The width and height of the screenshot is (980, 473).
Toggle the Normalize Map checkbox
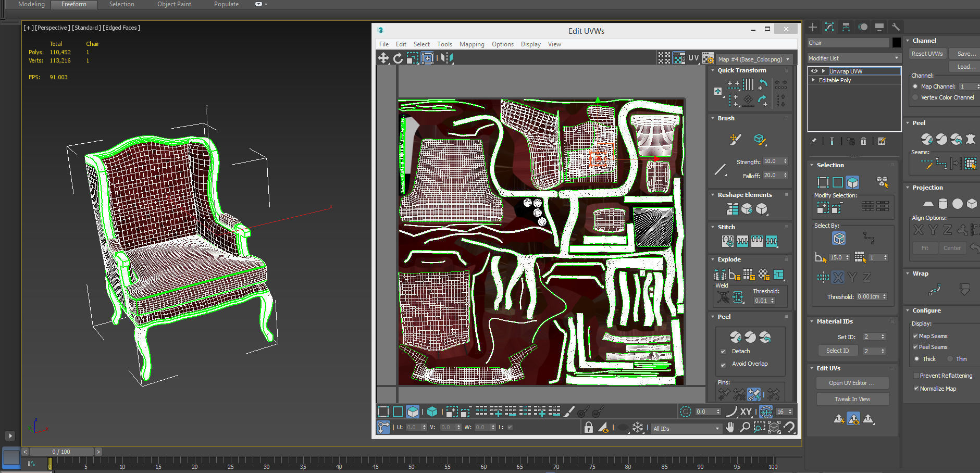(x=916, y=389)
